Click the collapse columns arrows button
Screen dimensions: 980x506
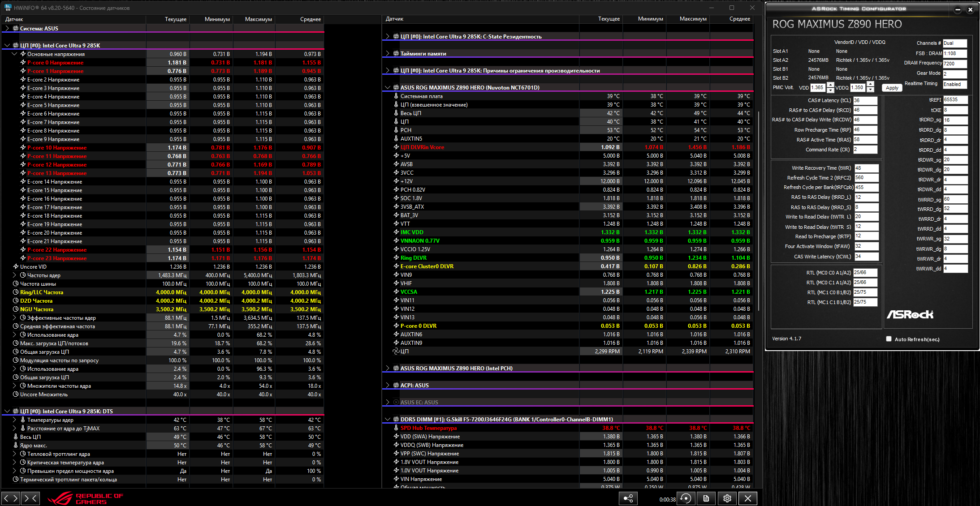point(30,498)
